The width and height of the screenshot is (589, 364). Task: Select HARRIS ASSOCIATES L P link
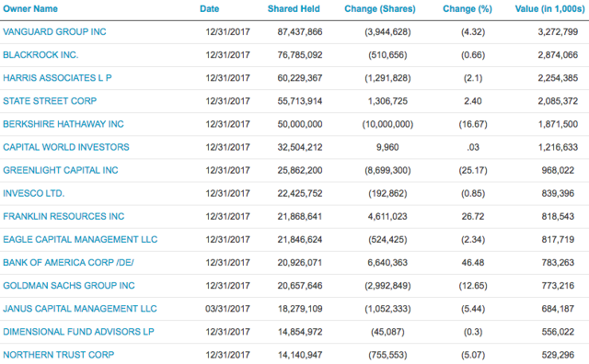(57, 78)
